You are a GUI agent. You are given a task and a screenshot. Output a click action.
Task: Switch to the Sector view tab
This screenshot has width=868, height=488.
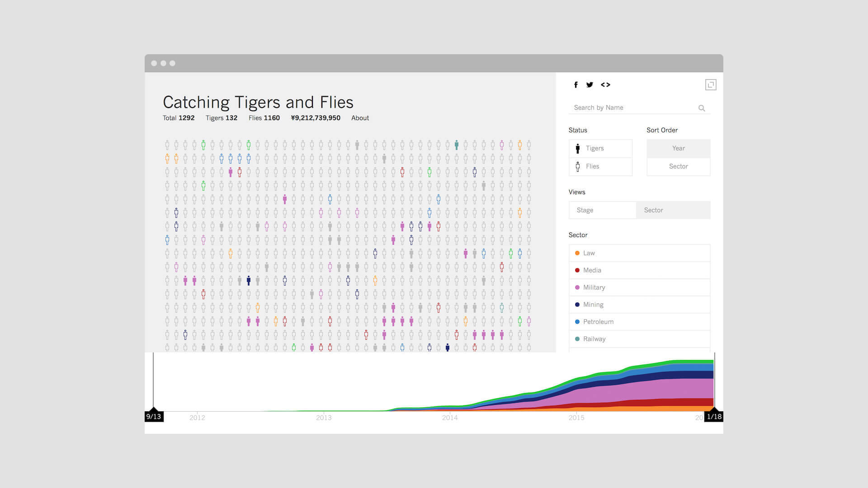[x=673, y=210]
